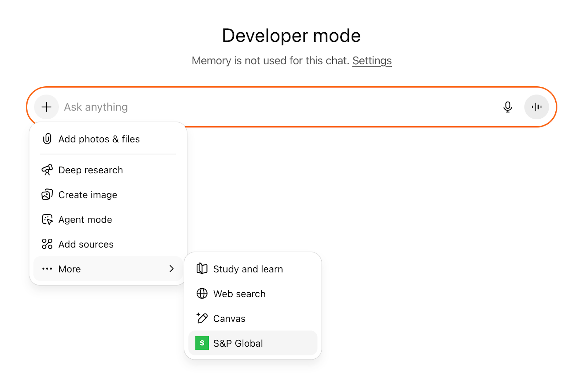Click the Create image icon

pyautogui.click(x=47, y=195)
